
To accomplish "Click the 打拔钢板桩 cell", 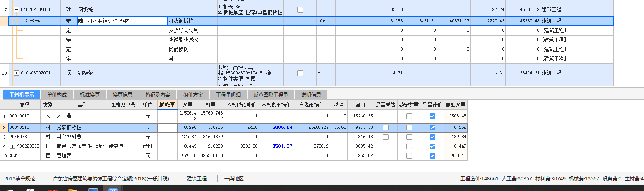I will pos(193,21).
